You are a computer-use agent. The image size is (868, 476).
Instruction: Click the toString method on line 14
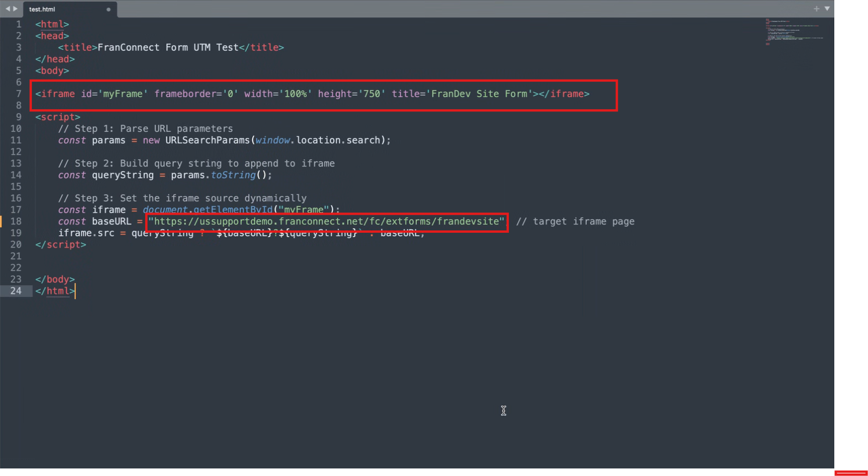pyautogui.click(x=233, y=175)
